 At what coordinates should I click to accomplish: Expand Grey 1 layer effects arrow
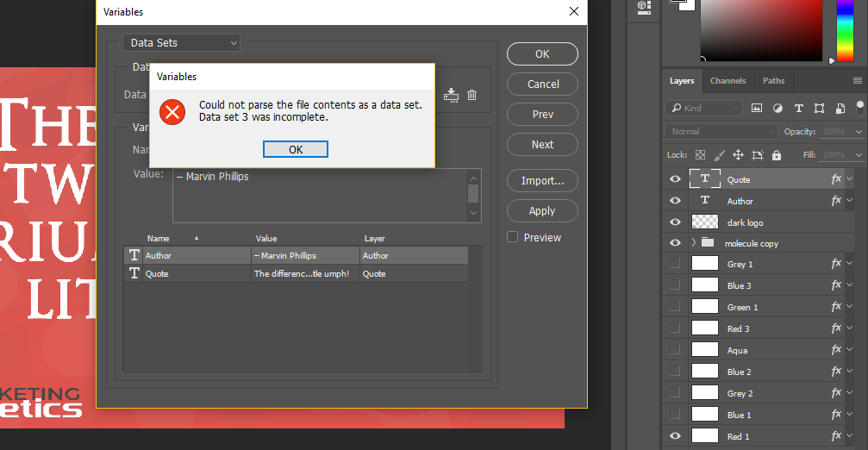pos(850,264)
